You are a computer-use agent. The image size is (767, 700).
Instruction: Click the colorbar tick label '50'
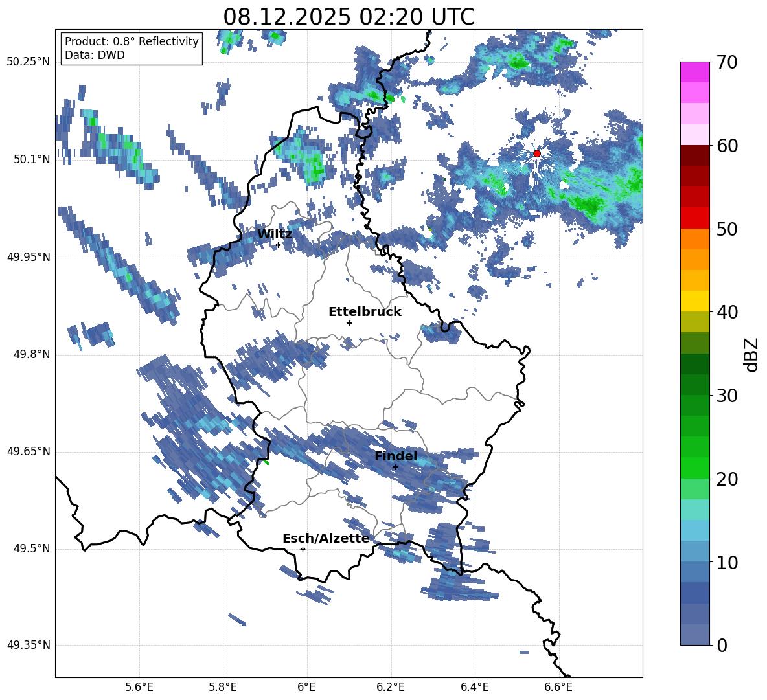pos(726,229)
